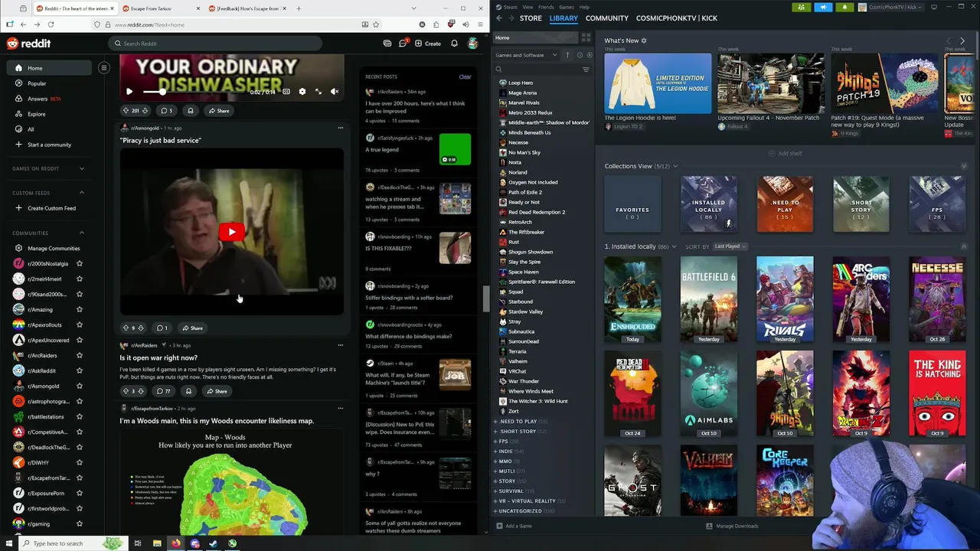Expand Collections View dropdown in Steam

pyautogui.click(x=675, y=166)
